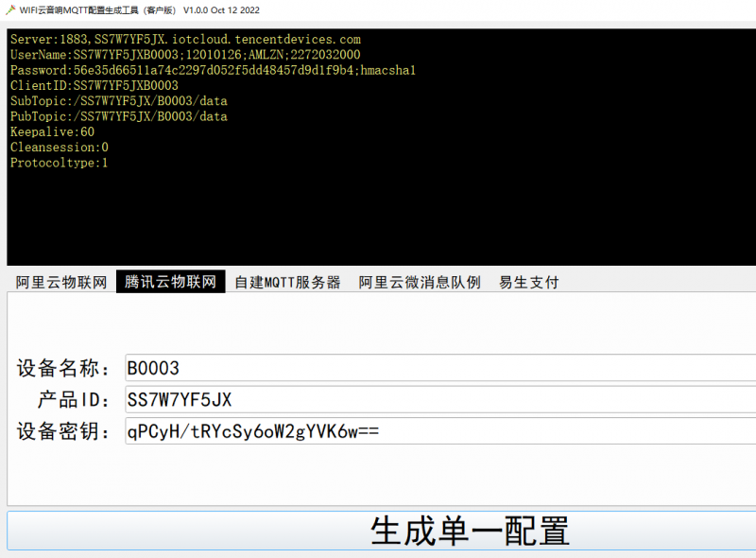The height and width of the screenshot is (558, 756).
Task: Click the Keepalive:60 line in the console
Action: [x=53, y=131]
